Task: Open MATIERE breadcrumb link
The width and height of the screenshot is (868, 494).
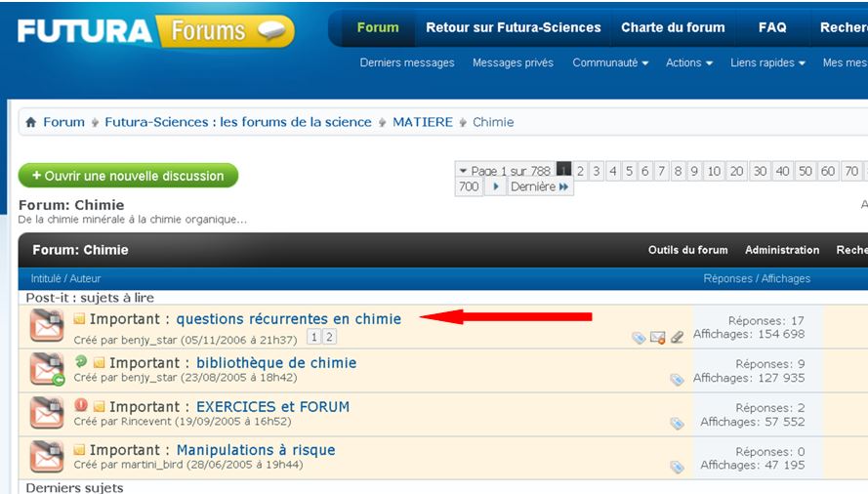Action: (423, 122)
